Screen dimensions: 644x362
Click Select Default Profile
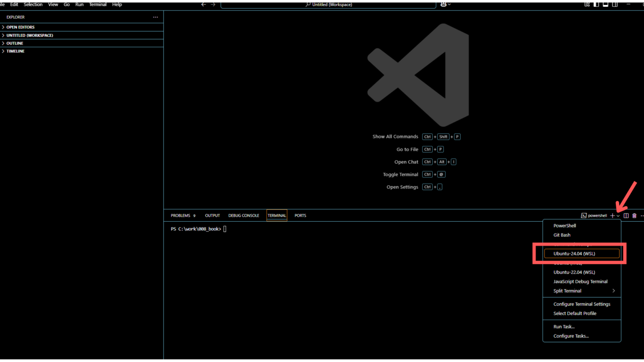click(582, 313)
